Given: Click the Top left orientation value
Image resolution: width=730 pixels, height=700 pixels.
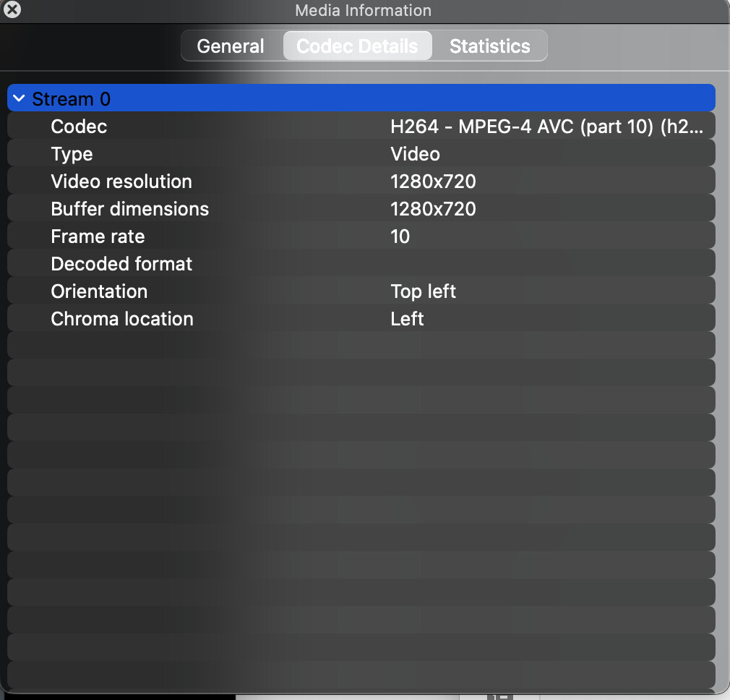Looking at the screenshot, I should pyautogui.click(x=423, y=291).
